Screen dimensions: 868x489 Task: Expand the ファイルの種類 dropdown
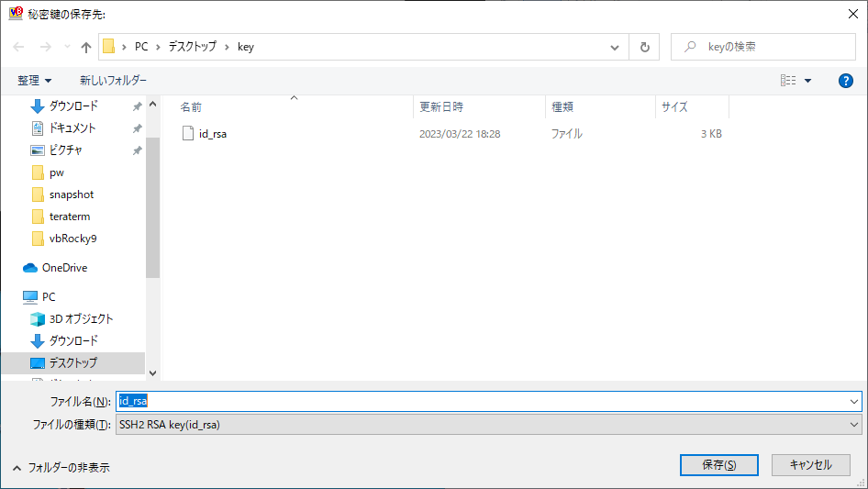pos(488,425)
